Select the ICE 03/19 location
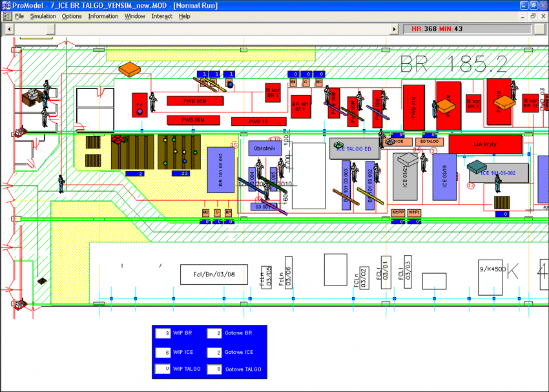The width and height of the screenshot is (549, 392). (444, 177)
